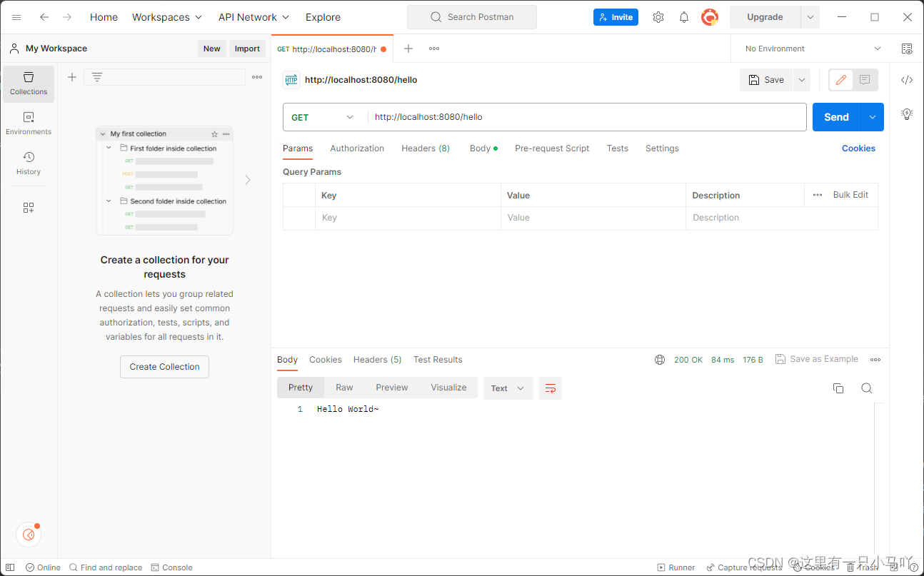Open the Upgrade dropdown arrow
The width and height of the screenshot is (924, 576).
pos(810,17)
